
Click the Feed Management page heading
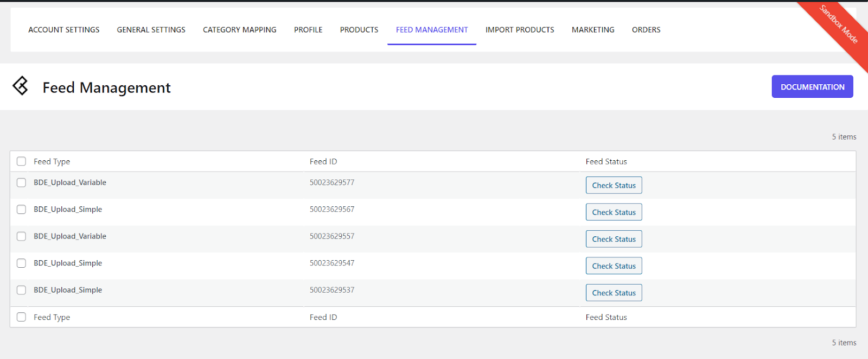[107, 87]
